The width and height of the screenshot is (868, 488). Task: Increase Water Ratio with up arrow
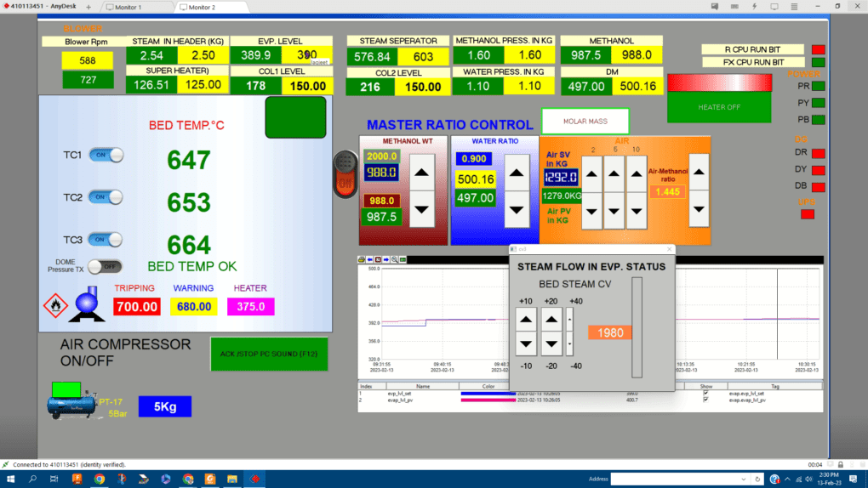(x=517, y=173)
